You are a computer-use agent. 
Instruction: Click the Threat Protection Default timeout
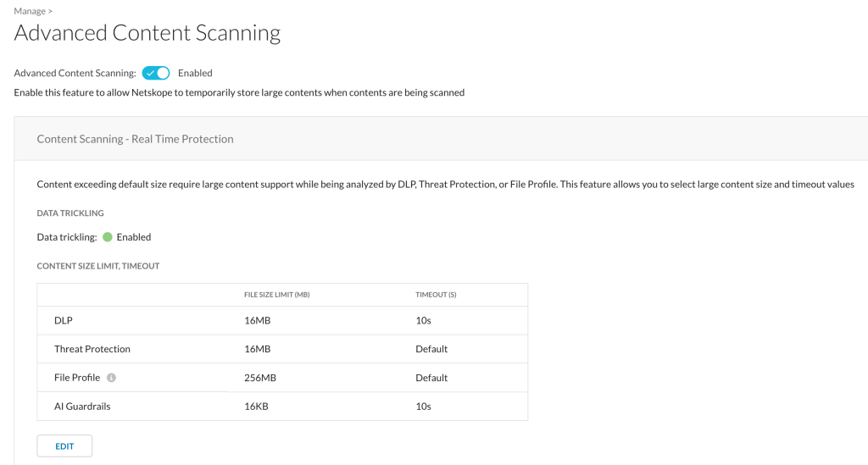[x=431, y=349]
